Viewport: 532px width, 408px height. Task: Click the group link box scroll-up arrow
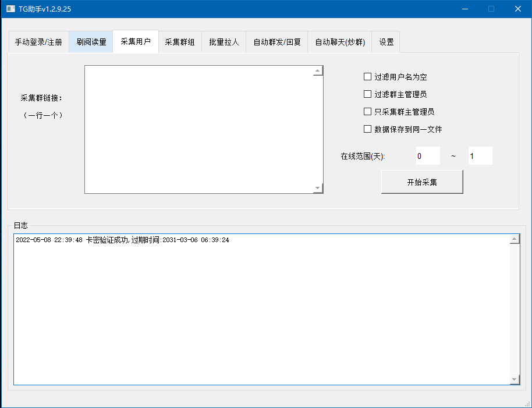[318, 71]
